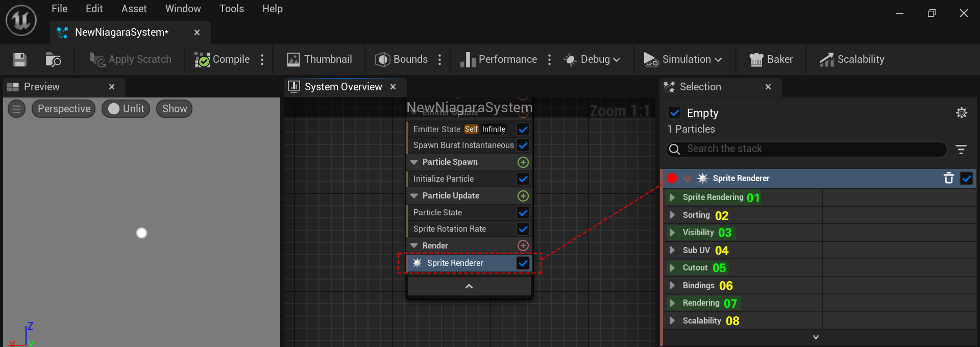Click the Save asset floppy disk icon

[x=20, y=60]
